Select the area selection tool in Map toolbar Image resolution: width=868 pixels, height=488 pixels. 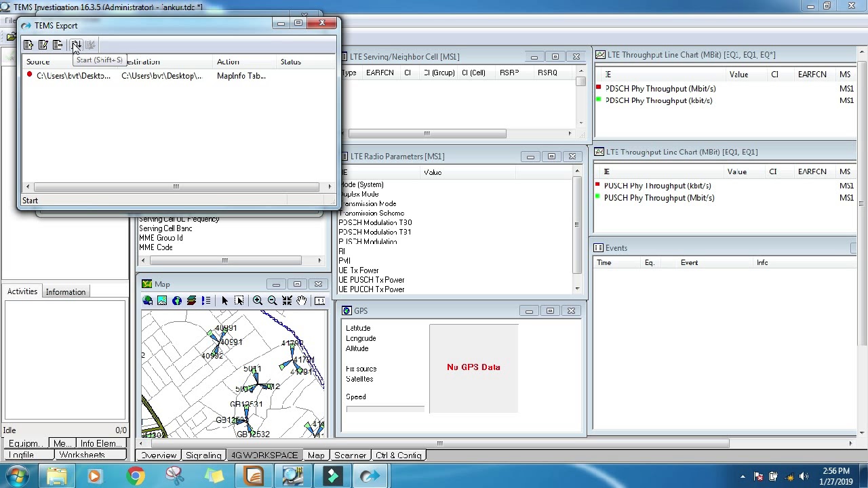239,300
